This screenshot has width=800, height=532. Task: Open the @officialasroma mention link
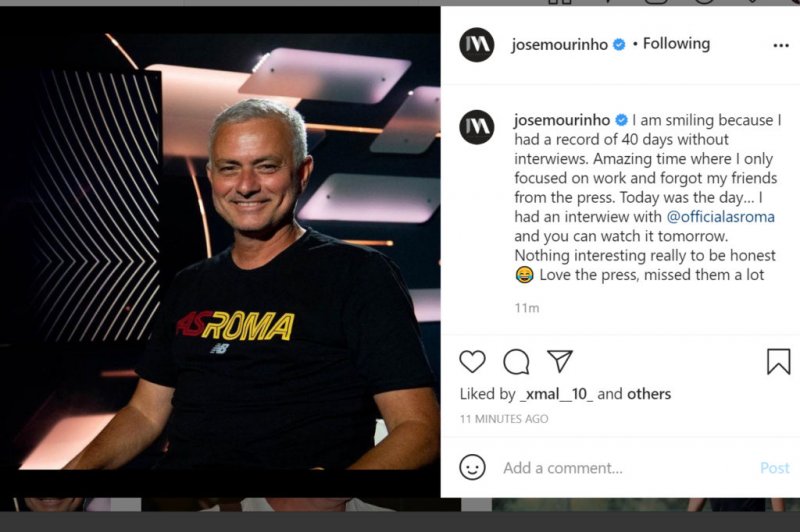tap(720, 217)
